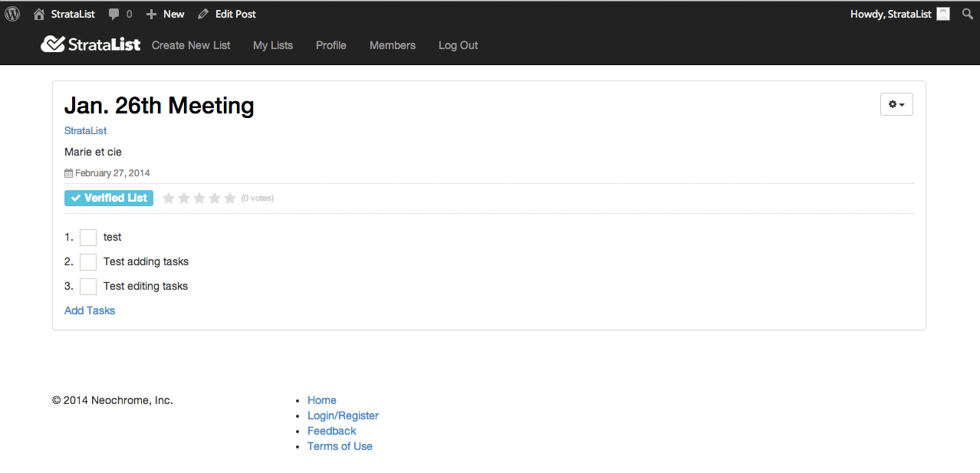This screenshot has width=980, height=473.
Task: Expand the '+ New' admin menu
Action: pos(166,14)
